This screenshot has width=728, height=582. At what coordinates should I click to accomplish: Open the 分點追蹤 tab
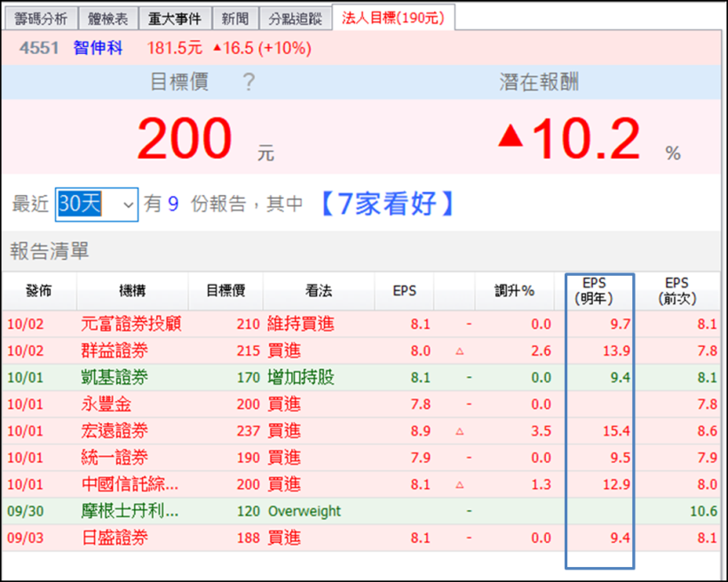click(296, 19)
